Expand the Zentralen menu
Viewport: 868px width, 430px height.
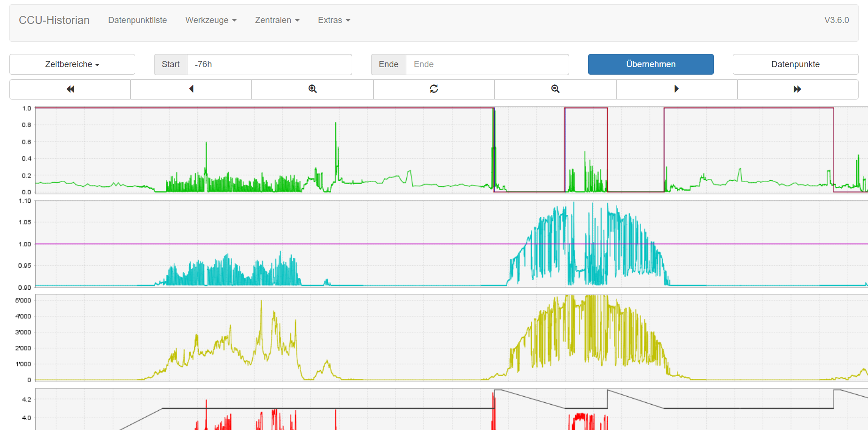pos(277,20)
